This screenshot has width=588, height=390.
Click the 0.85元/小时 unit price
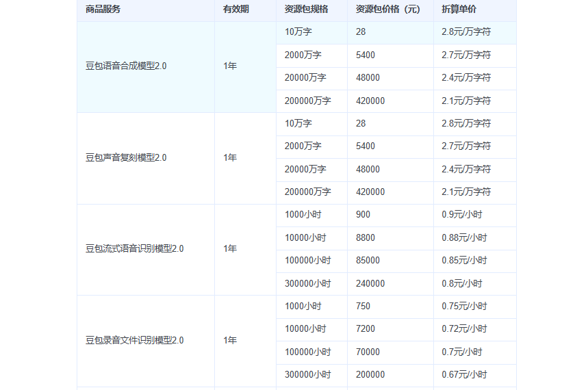[x=475, y=261]
